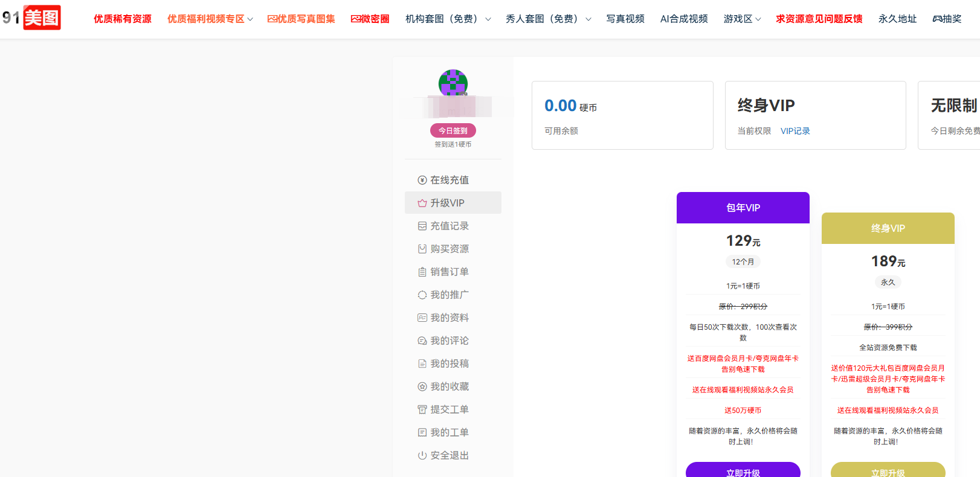Click the 升级VIP crown icon
This screenshot has height=477, width=980.
point(422,203)
